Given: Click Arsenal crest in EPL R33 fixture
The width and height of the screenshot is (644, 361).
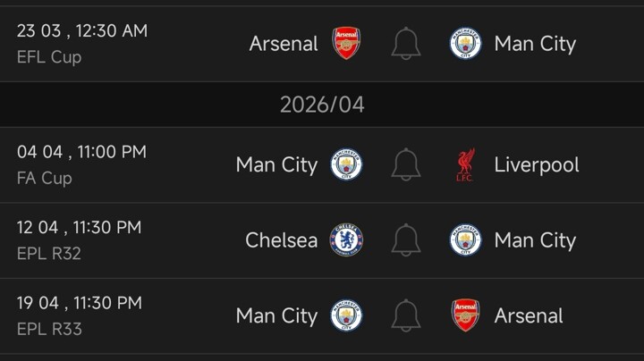Looking at the screenshot, I should click(465, 315).
